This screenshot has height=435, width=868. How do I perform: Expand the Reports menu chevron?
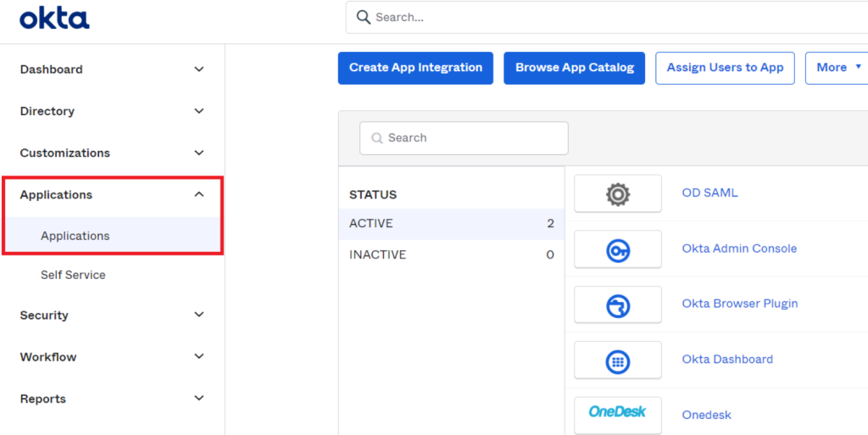[199, 399]
